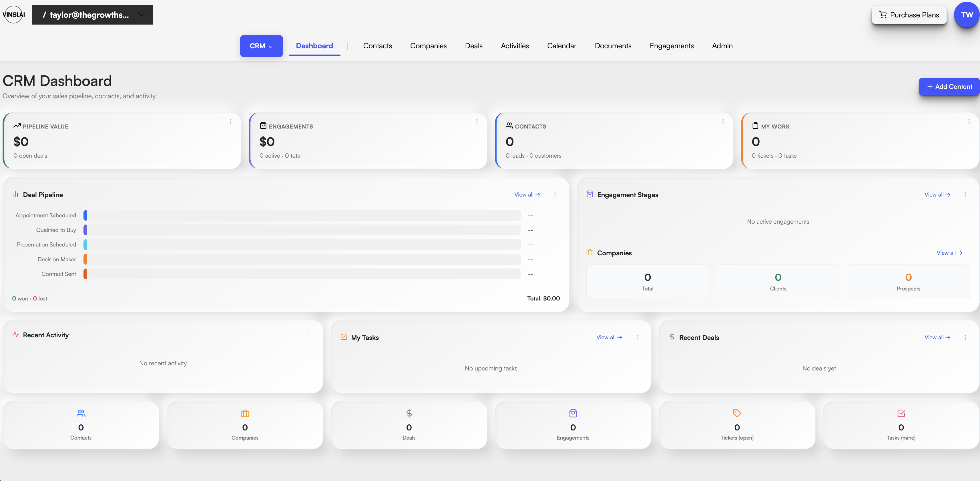Click the Deal Pipeline bar chart icon
Screen dimensions: 980x481
(x=16, y=194)
